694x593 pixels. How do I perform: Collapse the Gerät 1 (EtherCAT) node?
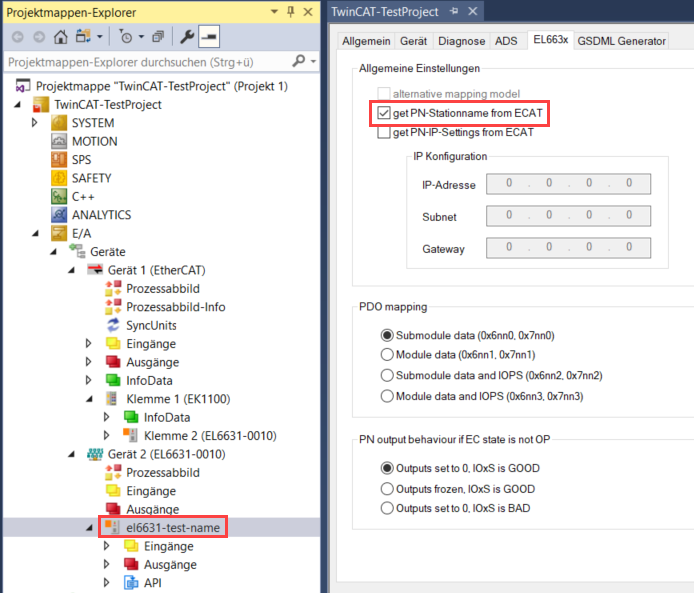pyautogui.click(x=71, y=270)
